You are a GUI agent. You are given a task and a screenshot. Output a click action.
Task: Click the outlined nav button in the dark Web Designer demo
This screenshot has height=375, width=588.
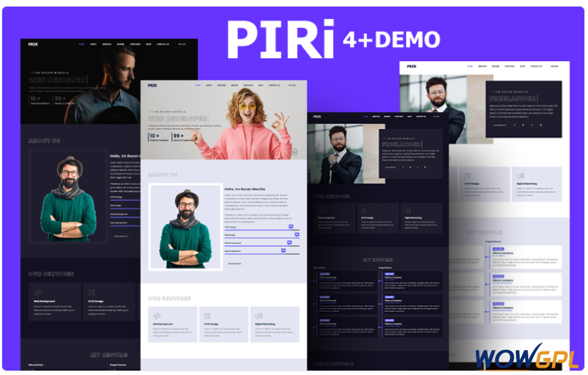tap(182, 44)
